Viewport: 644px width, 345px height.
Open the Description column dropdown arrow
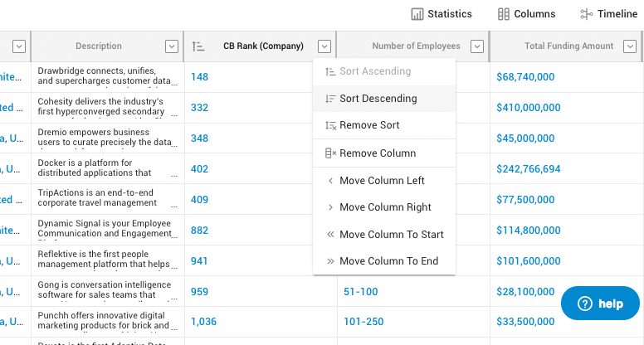tap(172, 46)
